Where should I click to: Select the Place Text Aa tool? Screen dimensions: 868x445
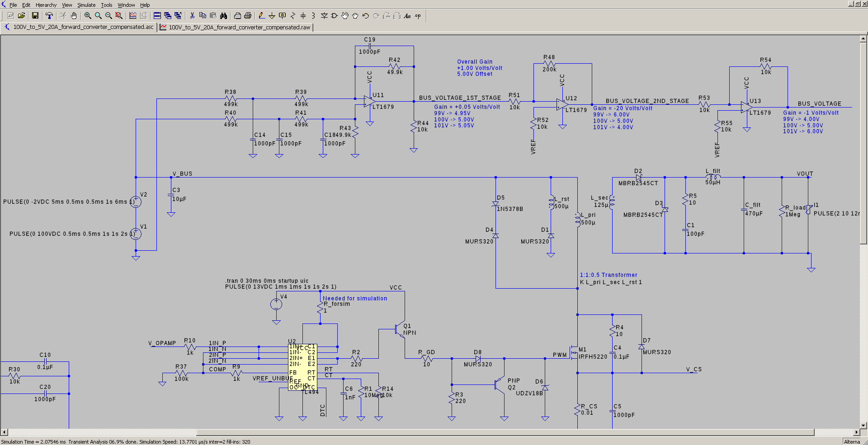pyautogui.click(x=407, y=16)
